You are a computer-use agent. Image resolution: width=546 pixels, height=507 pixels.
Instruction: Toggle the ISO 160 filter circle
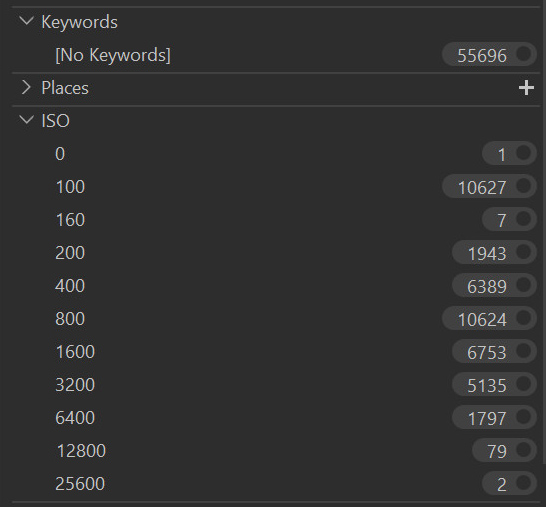[523, 219]
